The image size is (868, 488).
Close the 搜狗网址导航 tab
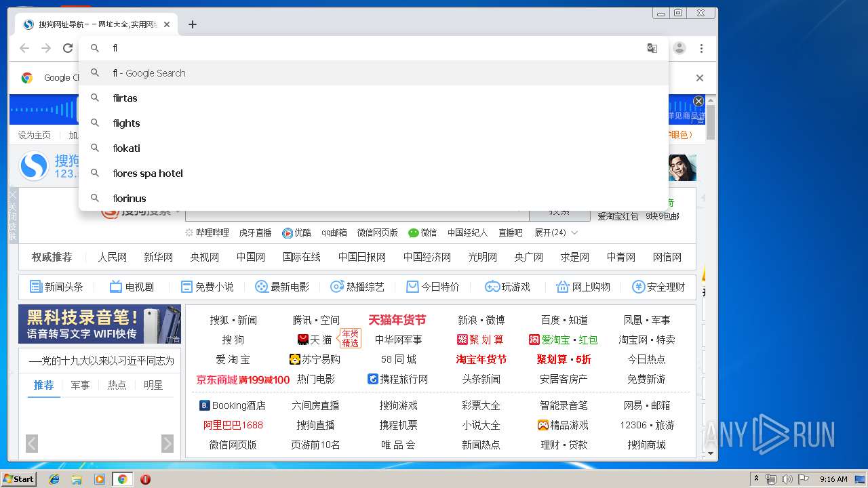point(167,24)
